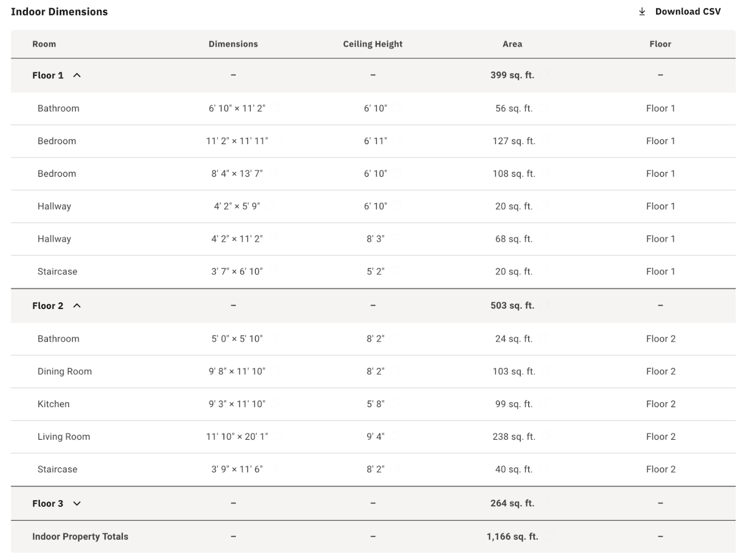Click dimensions 8' 4" × 13' 7"

click(237, 173)
